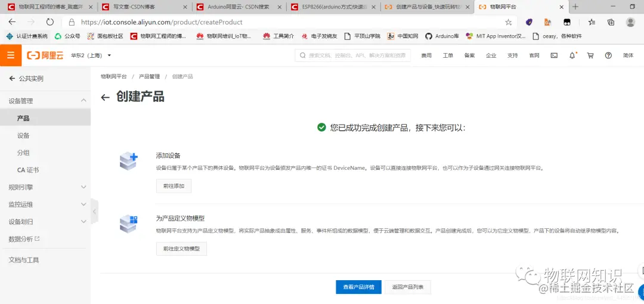Click the black Tampermonkey extension icon

point(567,22)
